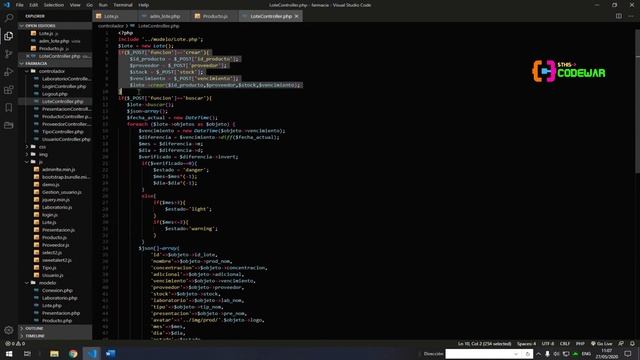640x360 pixels.
Task: Open Extensions view
Action: click(9, 90)
